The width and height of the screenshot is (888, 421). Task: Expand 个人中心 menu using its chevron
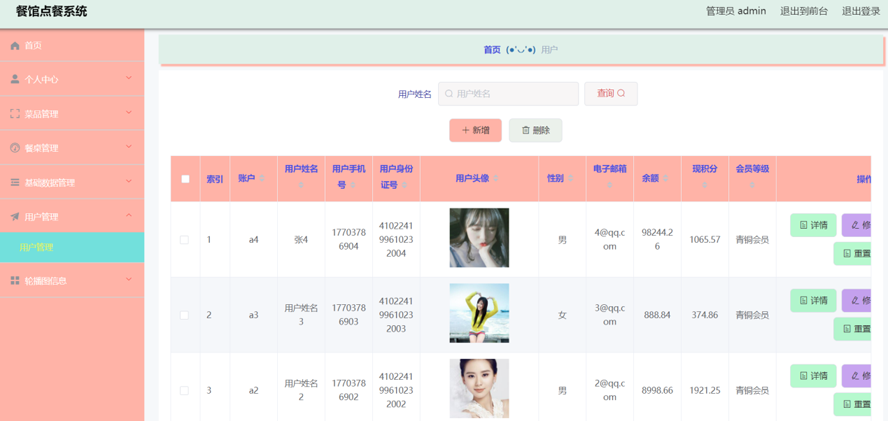(x=128, y=78)
